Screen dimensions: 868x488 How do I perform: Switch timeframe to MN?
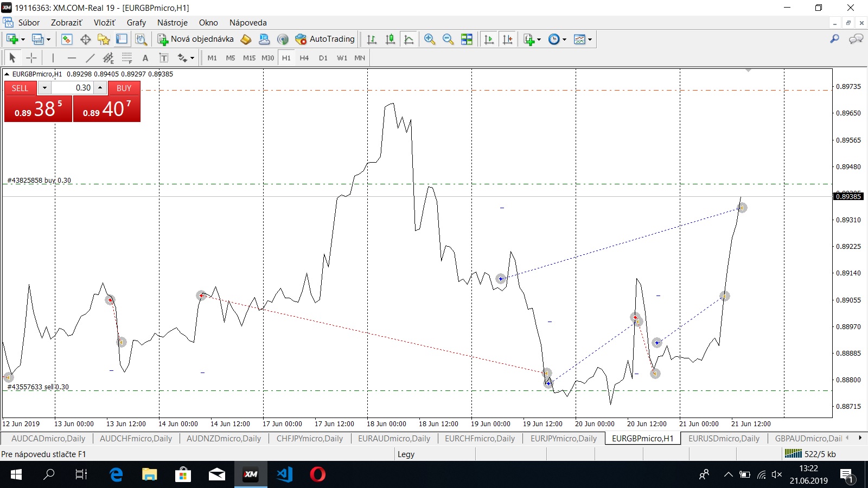(x=360, y=57)
